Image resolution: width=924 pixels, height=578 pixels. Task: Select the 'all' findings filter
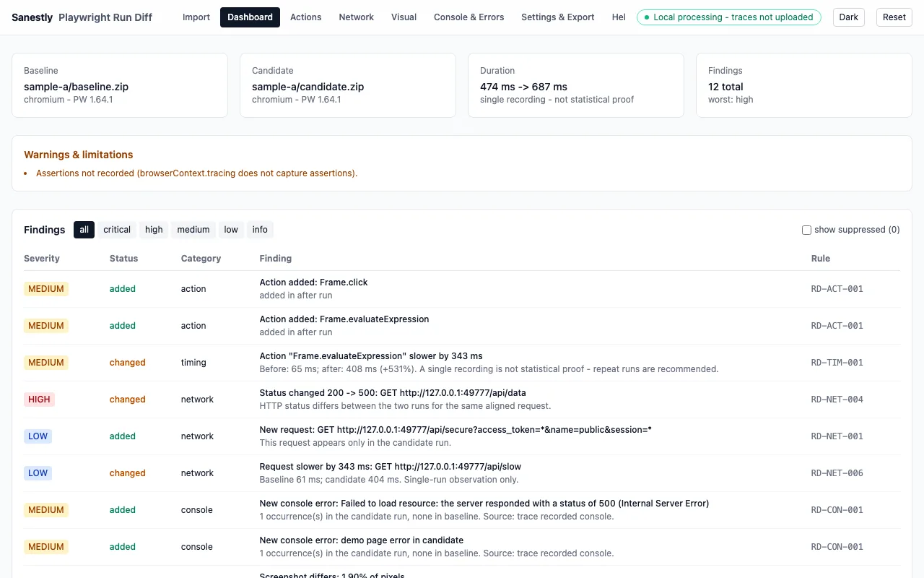tap(84, 230)
